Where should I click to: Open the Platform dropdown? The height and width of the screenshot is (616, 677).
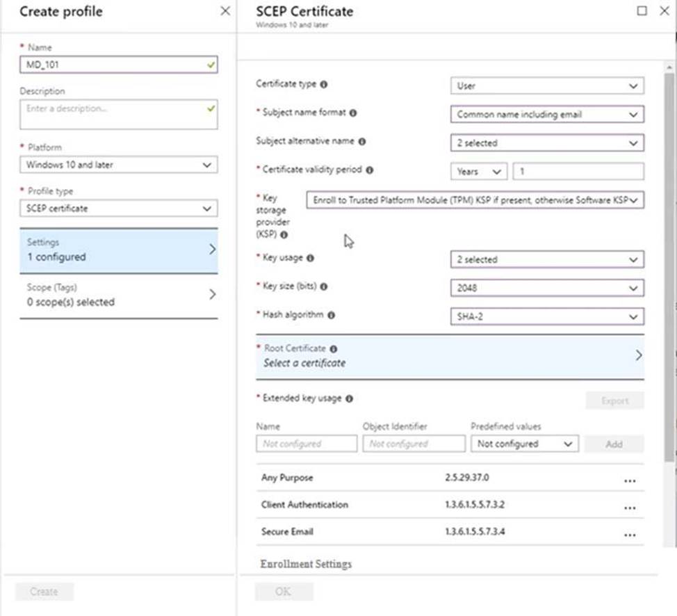pos(118,165)
